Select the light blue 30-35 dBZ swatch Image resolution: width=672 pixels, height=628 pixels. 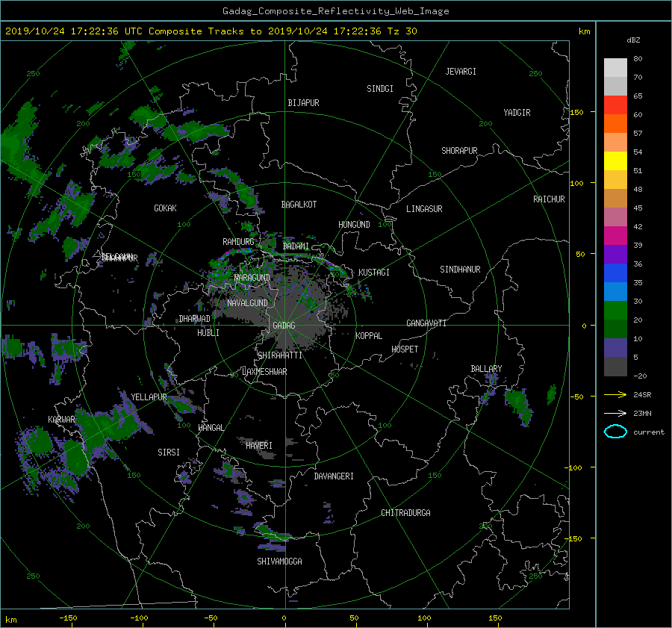(615, 292)
